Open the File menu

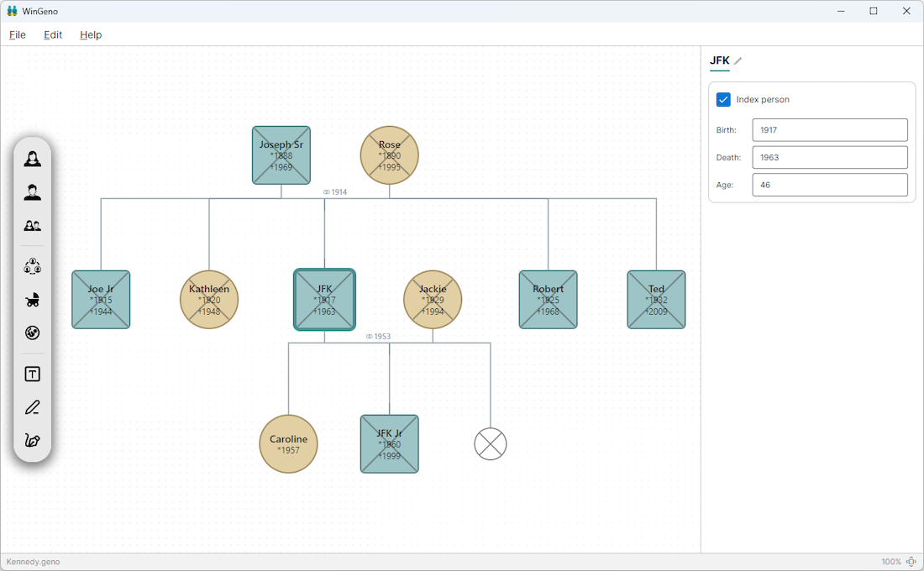(18, 34)
